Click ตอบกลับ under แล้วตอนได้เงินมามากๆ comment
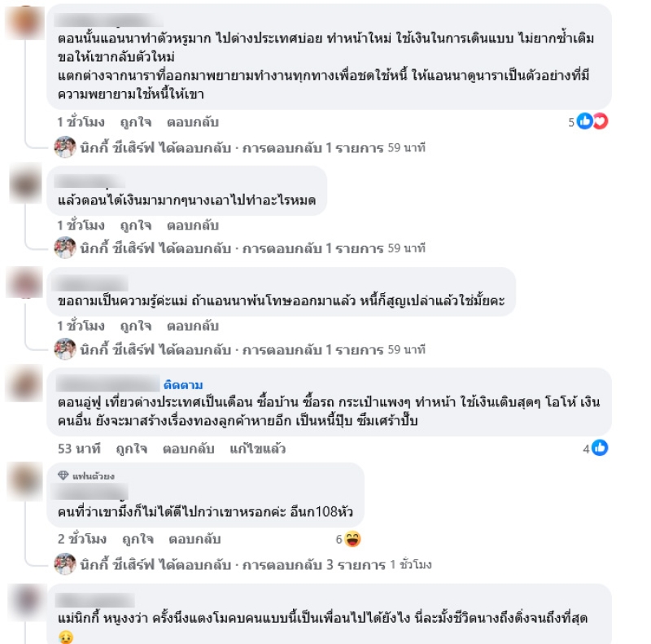The width and height of the screenshot is (651, 644). pos(193,225)
